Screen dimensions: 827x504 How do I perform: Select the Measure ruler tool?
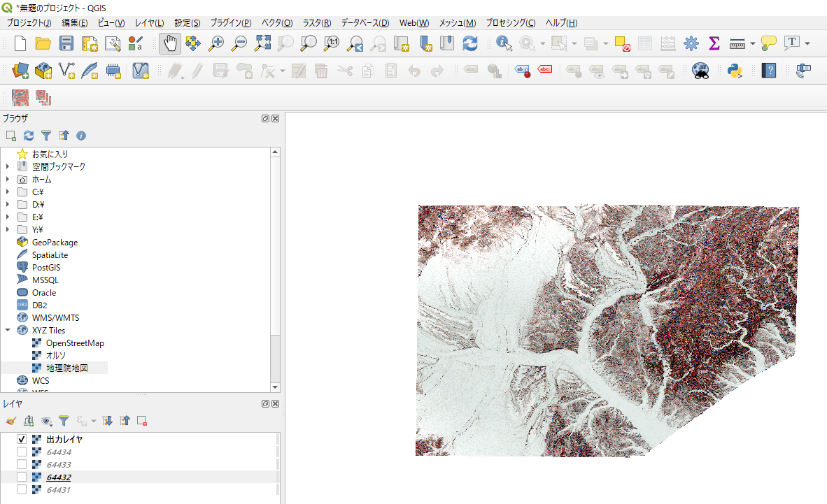tap(737, 44)
